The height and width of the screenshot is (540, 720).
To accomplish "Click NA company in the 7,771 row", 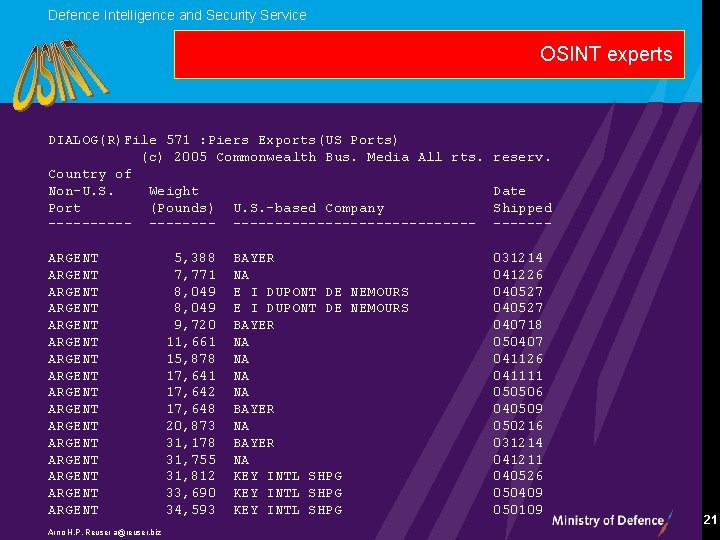I will tap(241, 276).
